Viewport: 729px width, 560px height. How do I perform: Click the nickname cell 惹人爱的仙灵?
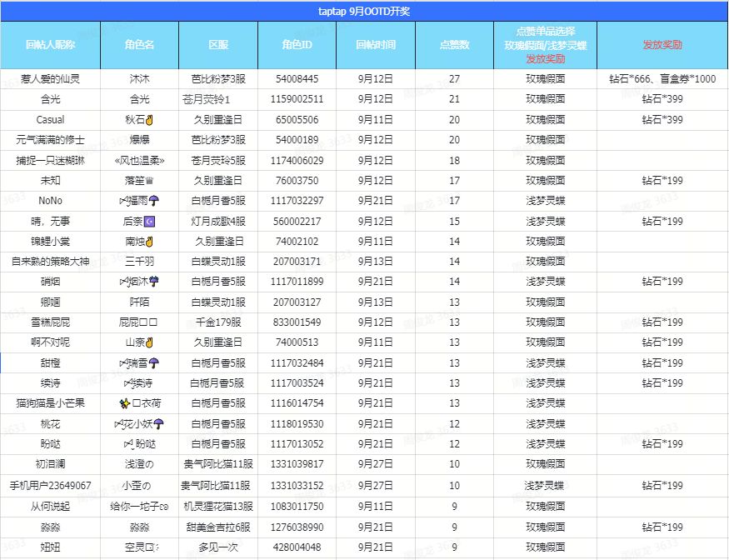pyautogui.click(x=50, y=79)
